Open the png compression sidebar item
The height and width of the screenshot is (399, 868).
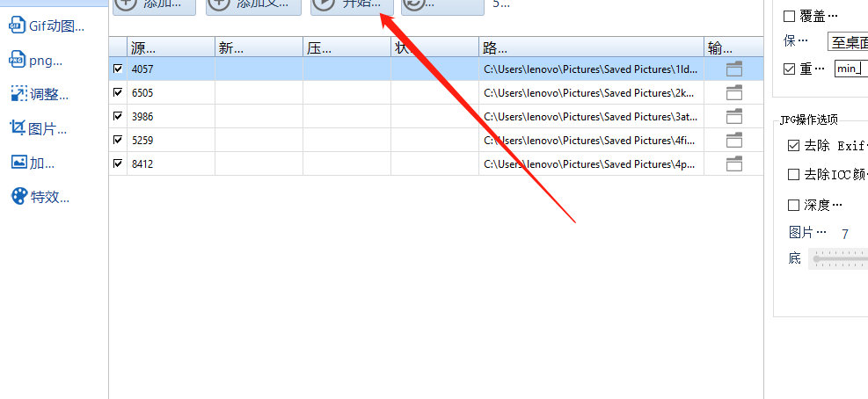(x=37, y=61)
